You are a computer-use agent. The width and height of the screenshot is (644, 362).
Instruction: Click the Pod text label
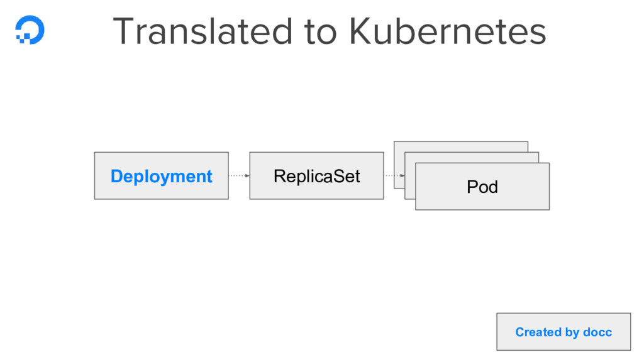pyautogui.click(x=482, y=187)
